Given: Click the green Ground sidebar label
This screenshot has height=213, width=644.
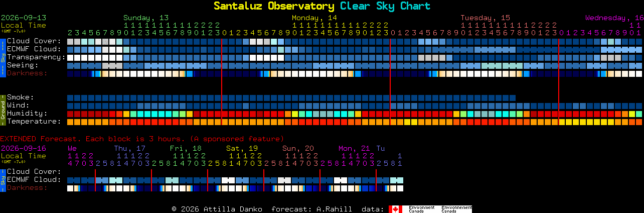Looking at the screenshot, I should coord(3,109).
